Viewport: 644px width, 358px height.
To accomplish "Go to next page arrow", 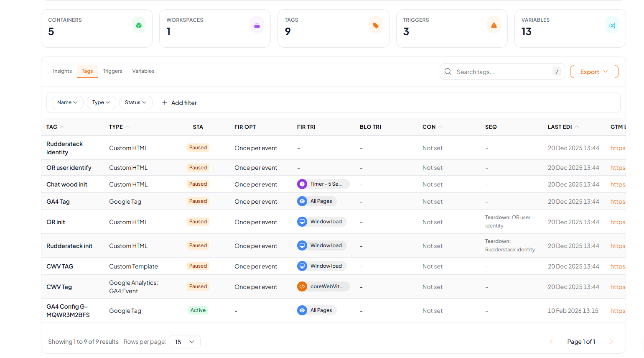I will [x=611, y=342].
